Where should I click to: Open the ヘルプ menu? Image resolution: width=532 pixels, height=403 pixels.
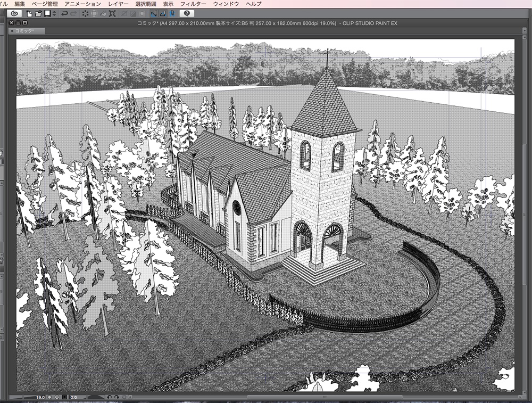254,4
